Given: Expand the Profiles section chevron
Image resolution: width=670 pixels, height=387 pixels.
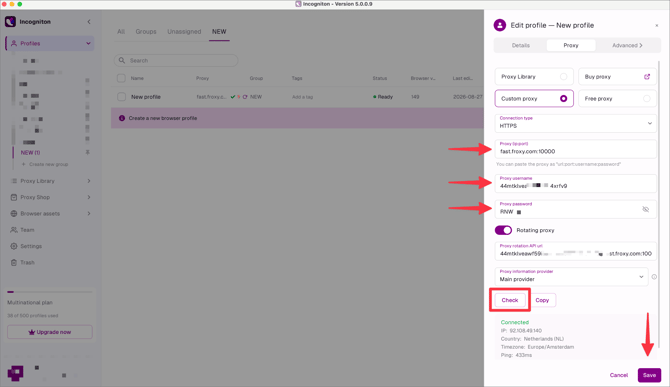Looking at the screenshot, I should (x=88, y=43).
